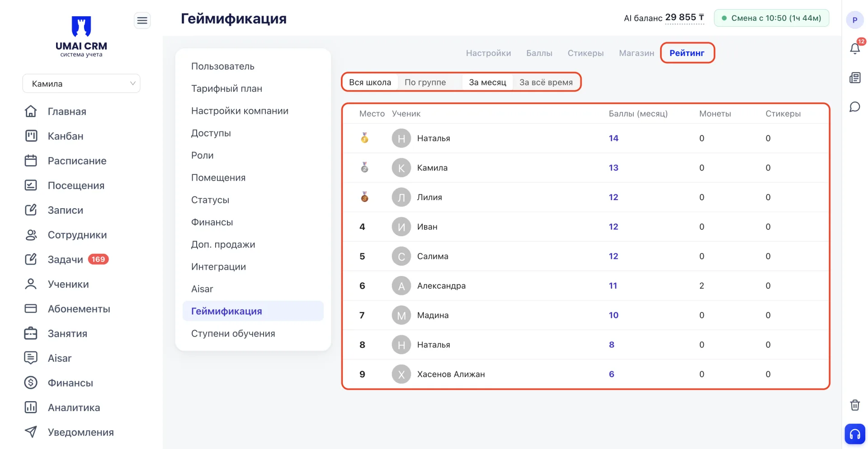Open the trash bin icon
The width and height of the screenshot is (868, 449).
click(x=855, y=405)
